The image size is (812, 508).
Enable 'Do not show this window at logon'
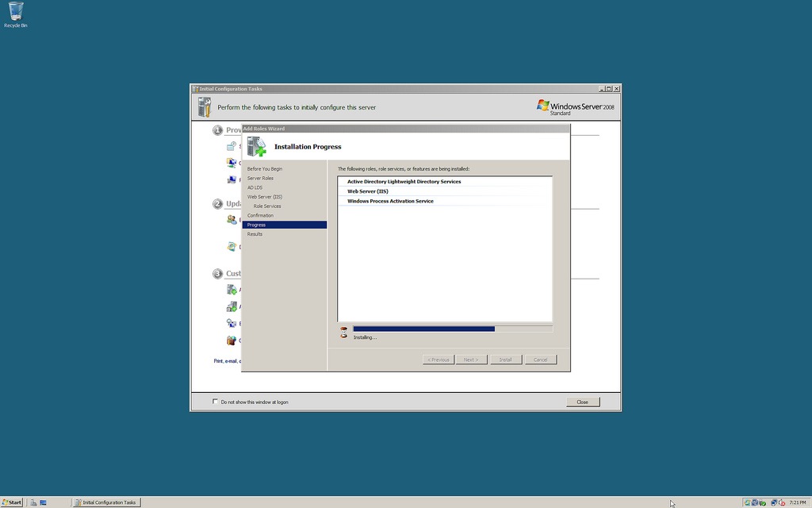[215, 402]
